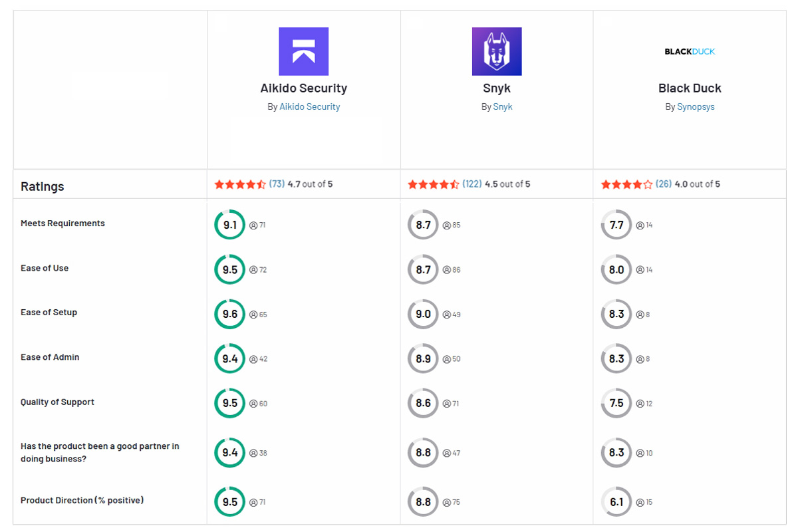Click Aikido's 9.6 Ease of Setup ring
This screenshot has width=798, height=532.
(x=229, y=314)
